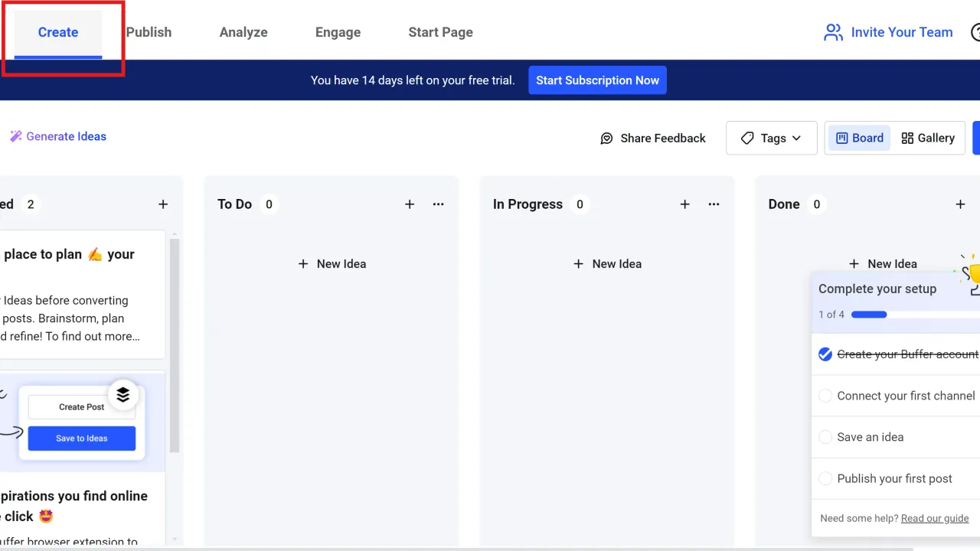This screenshot has width=980, height=551.
Task: Click the In Progress column title
Action: click(528, 204)
